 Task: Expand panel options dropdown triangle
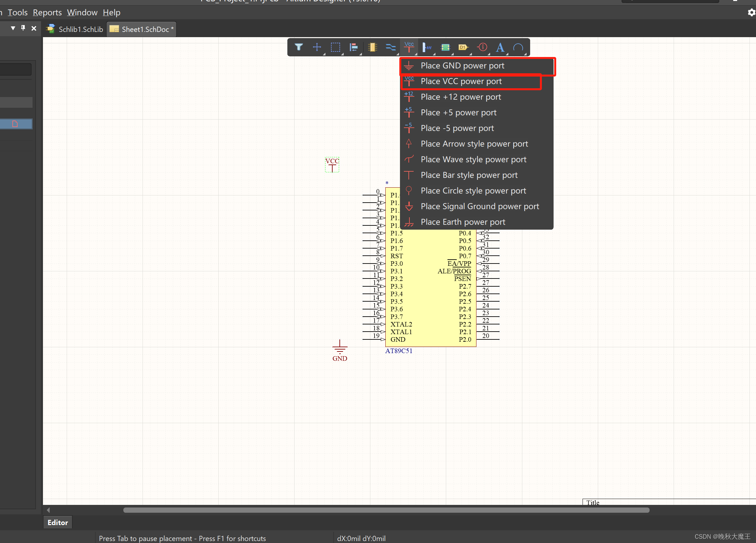pos(13,28)
